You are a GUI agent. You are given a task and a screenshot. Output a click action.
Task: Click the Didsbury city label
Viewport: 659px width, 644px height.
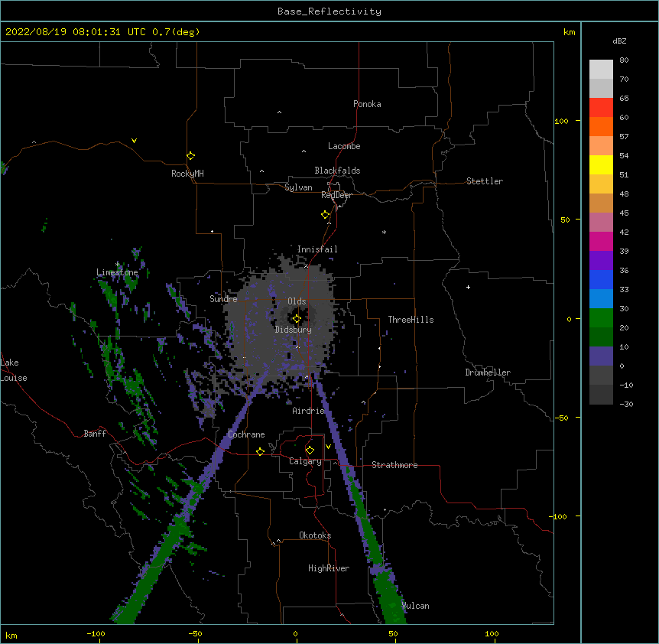tap(294, 330)
